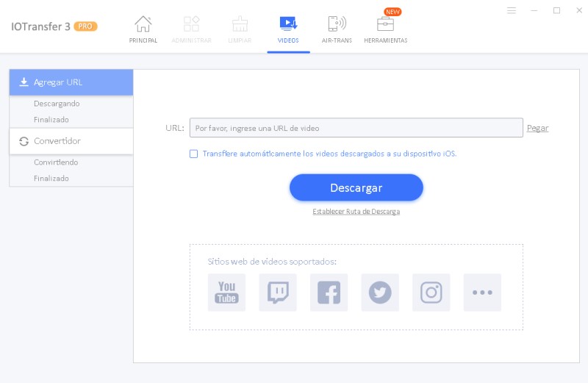The image size is (588, 383).
Task: Click the download arrow icon beside Agregar URL
Action: point(24,82)
